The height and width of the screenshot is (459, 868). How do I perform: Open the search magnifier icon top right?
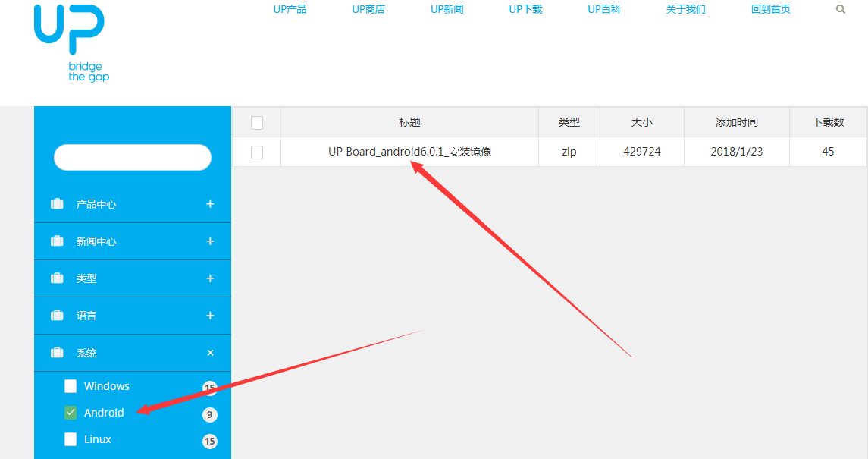click(x=840, y=9)
